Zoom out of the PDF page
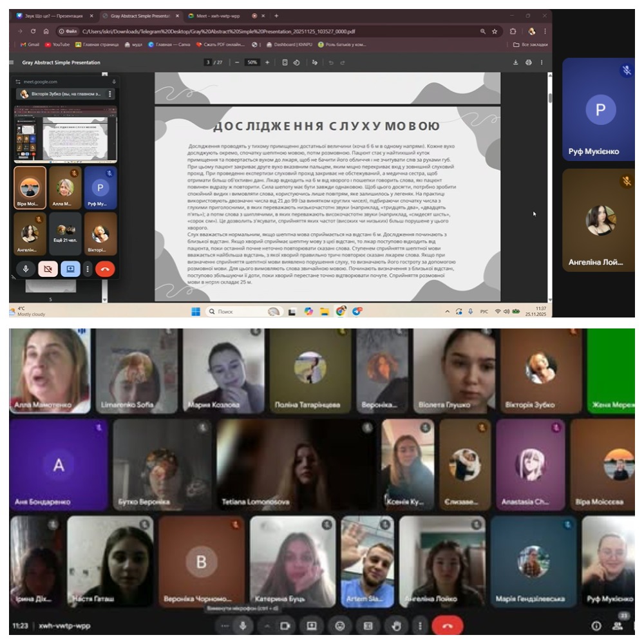644x644 pixels. 238,62
